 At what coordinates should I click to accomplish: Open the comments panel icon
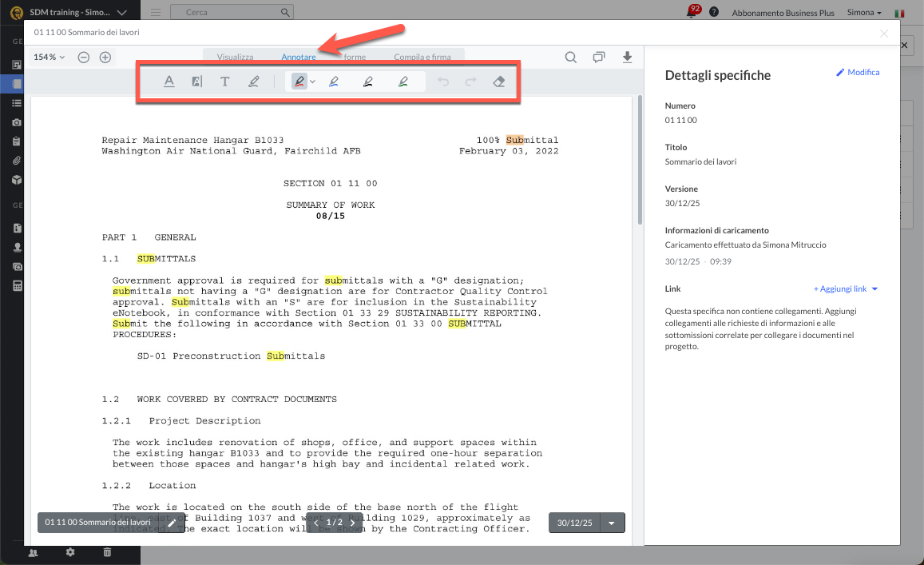tap(599, 57)
